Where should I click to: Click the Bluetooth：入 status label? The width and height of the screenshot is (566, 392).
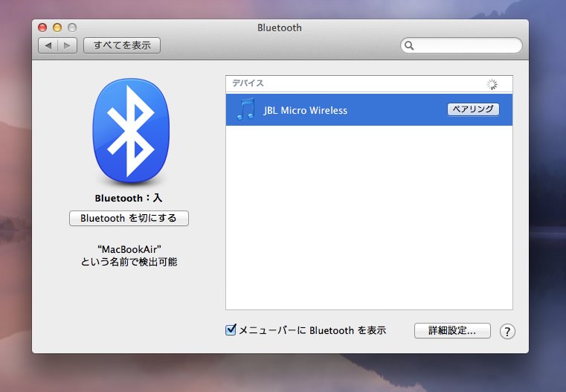pos(129,198)
